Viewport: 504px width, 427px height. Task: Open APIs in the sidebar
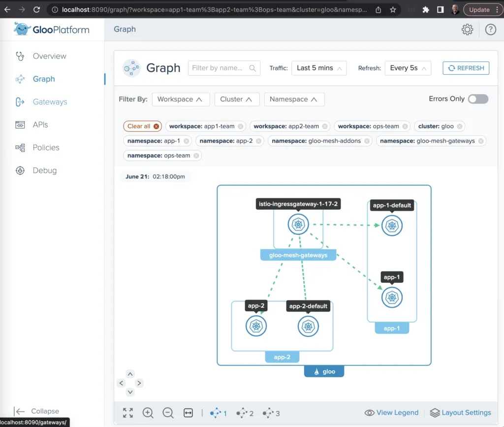[x=40, y=125]
